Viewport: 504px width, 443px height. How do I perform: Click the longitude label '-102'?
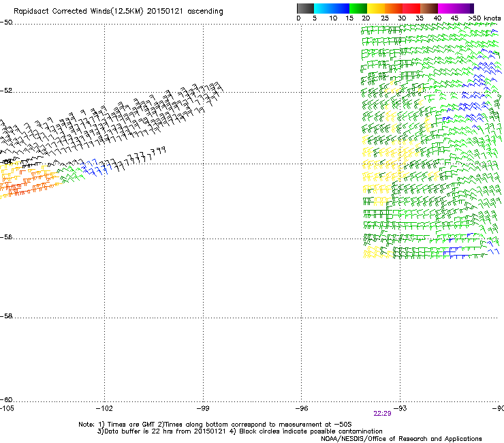pos(104,408)
